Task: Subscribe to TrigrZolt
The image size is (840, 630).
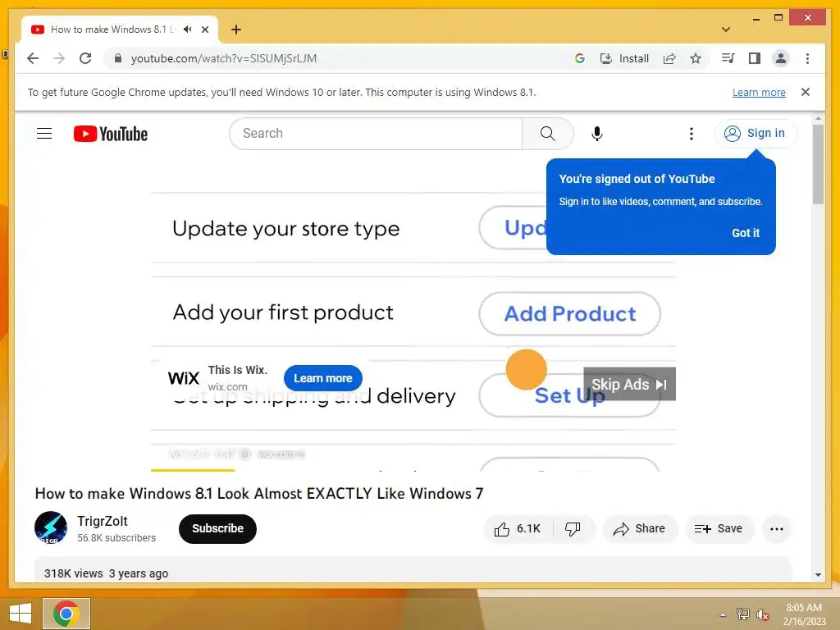Action: (217, 529)
